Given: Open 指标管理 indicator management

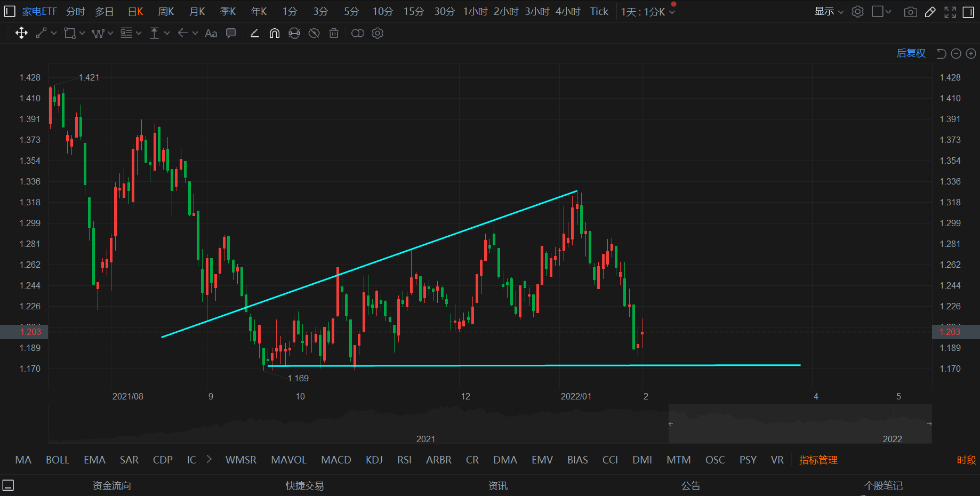Looking at the screenshot, I should click(x=818, y=460).
